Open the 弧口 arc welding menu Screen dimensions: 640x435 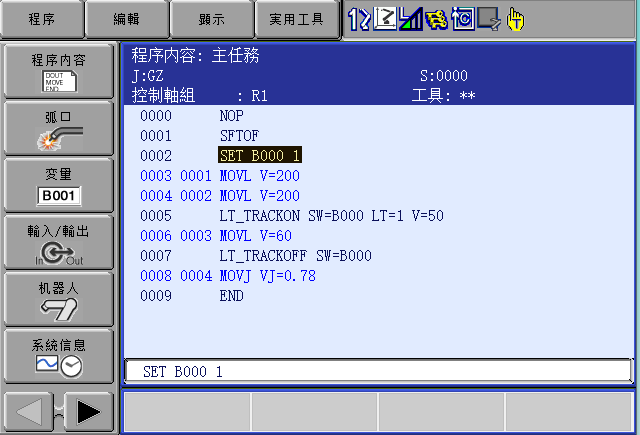(x=58, y=128)
